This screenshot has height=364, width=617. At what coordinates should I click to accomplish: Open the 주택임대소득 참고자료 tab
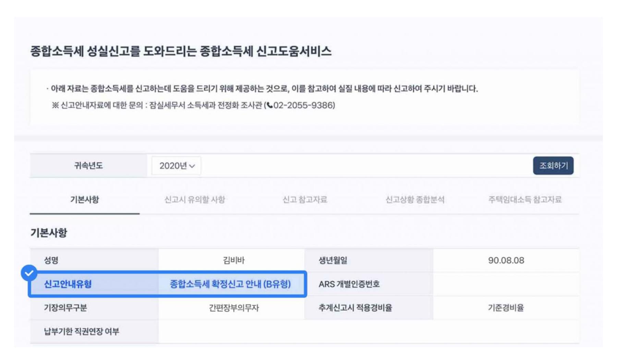click(525, 200)
